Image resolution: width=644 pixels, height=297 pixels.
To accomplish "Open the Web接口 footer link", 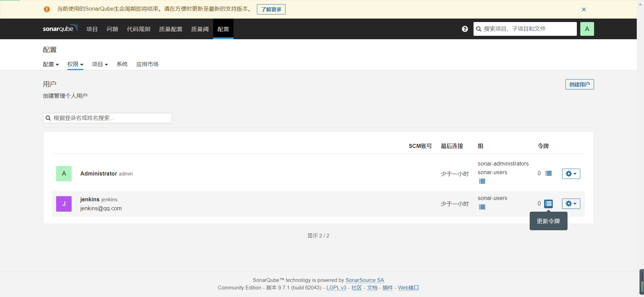I will pos(408,288).
